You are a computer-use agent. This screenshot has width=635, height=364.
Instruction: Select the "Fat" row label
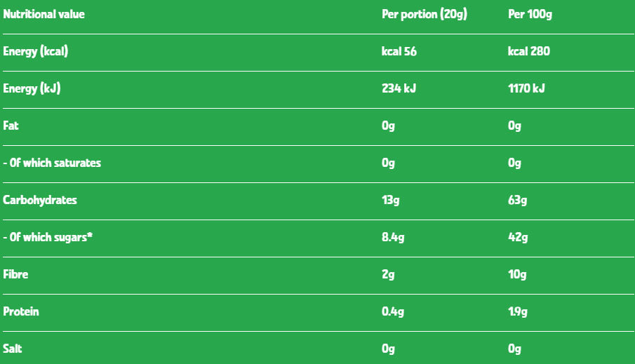(x=11, y=126)
